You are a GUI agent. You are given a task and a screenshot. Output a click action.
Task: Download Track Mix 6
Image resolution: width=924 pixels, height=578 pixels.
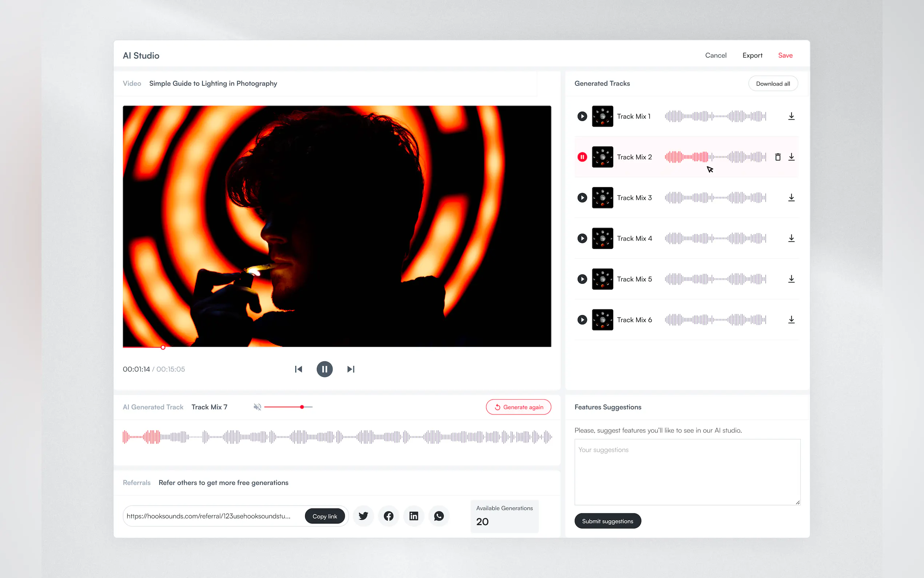point(791,320)
